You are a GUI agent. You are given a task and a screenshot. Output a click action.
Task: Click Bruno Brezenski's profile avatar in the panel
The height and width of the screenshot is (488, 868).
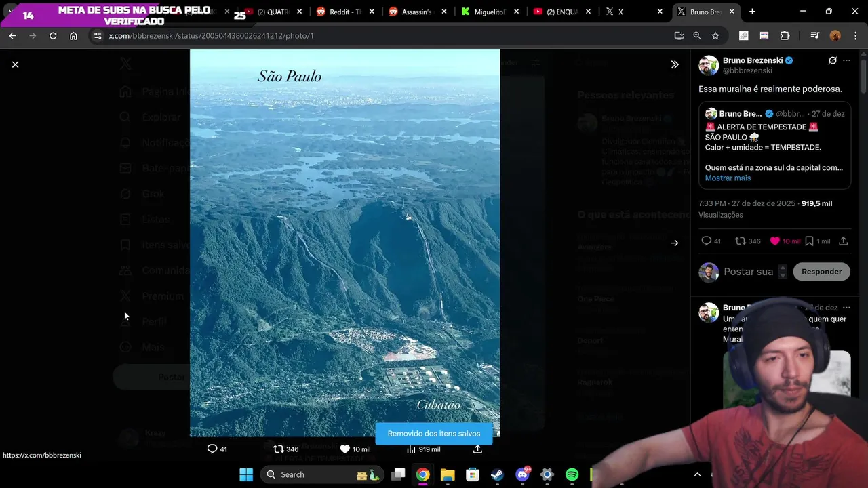coord(709,65)
